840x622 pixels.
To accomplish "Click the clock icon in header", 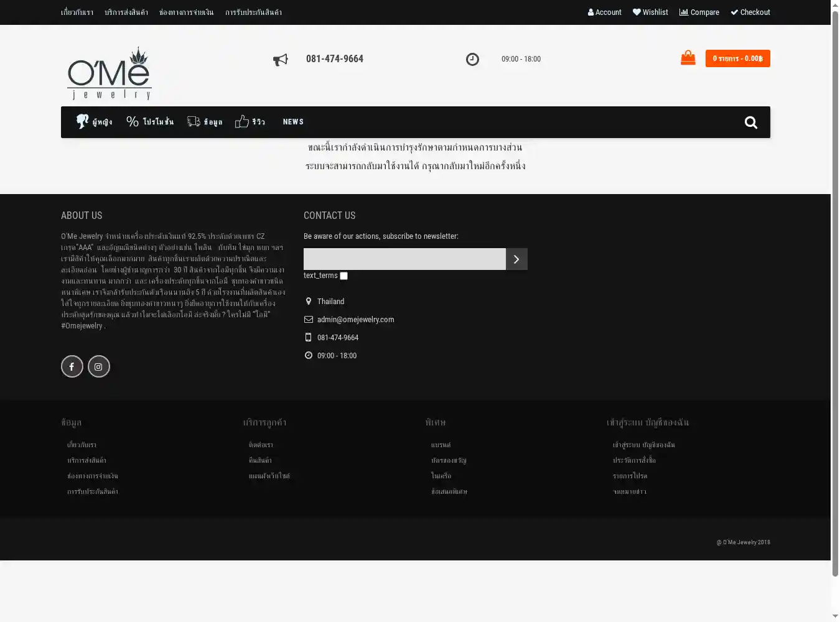I will coord(472,59).
